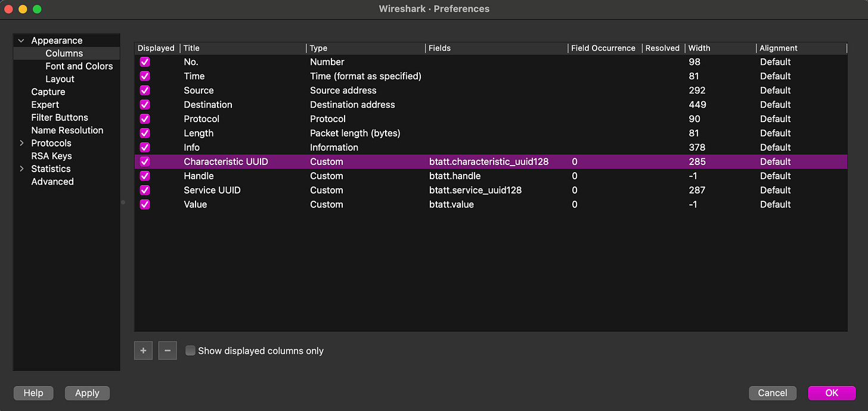
Task: Toggle Displayed checkbox for Value row
Action: pyautogui.click(x=144, y=204)
